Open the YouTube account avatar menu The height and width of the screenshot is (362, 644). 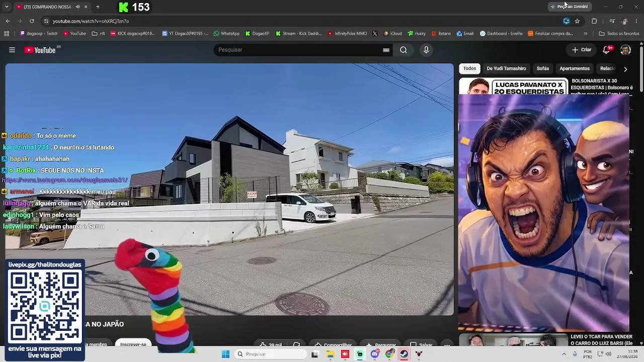[x=625, y=50]
